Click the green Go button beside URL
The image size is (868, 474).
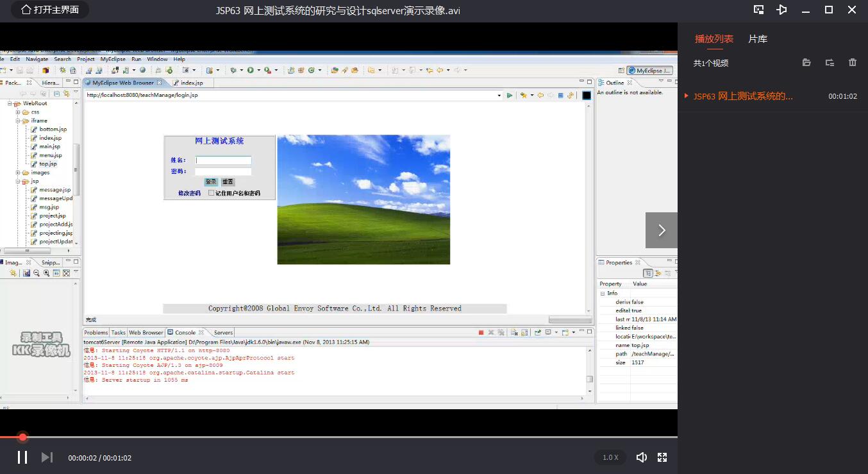pos(510,96)
